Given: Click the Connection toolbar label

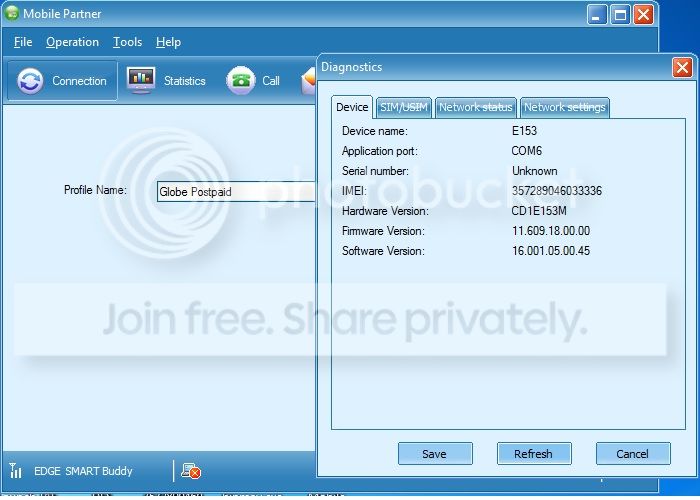Looking at the screenshot, I should [79, 81].
